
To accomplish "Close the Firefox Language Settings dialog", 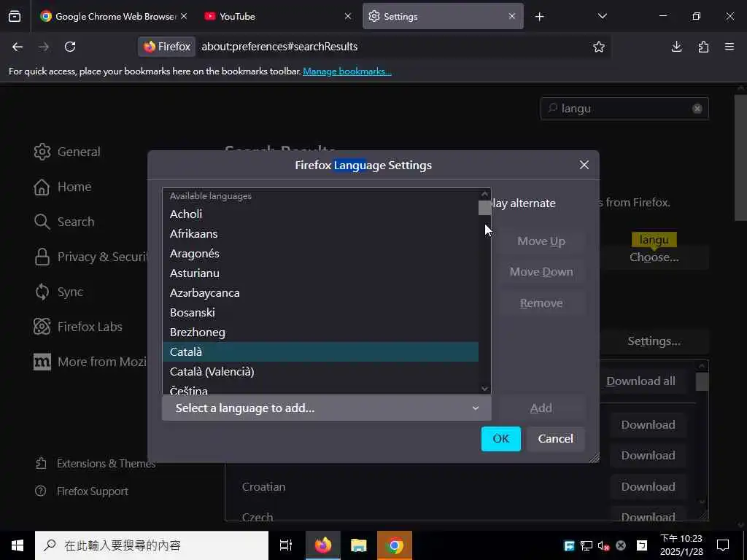I will (584, 165).
